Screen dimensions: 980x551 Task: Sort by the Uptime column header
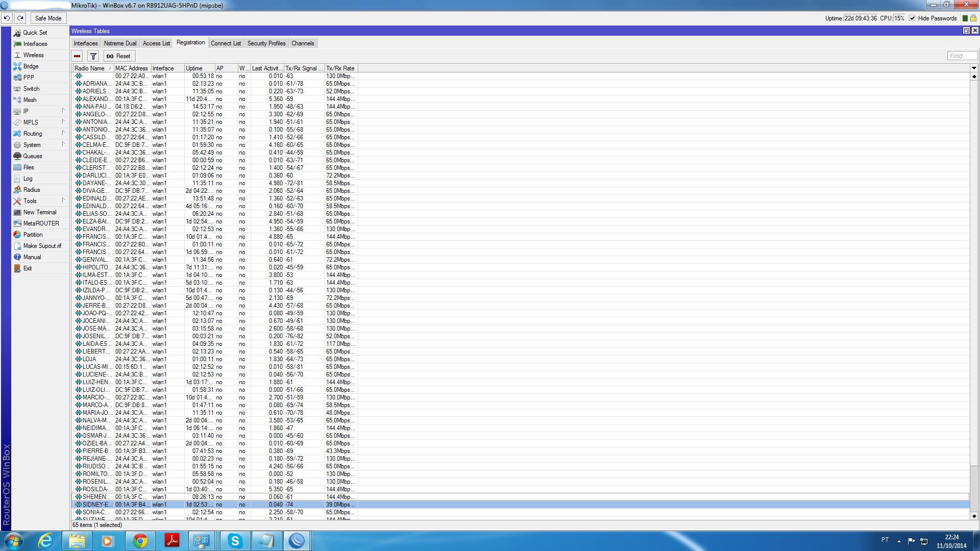click(199, 68)
